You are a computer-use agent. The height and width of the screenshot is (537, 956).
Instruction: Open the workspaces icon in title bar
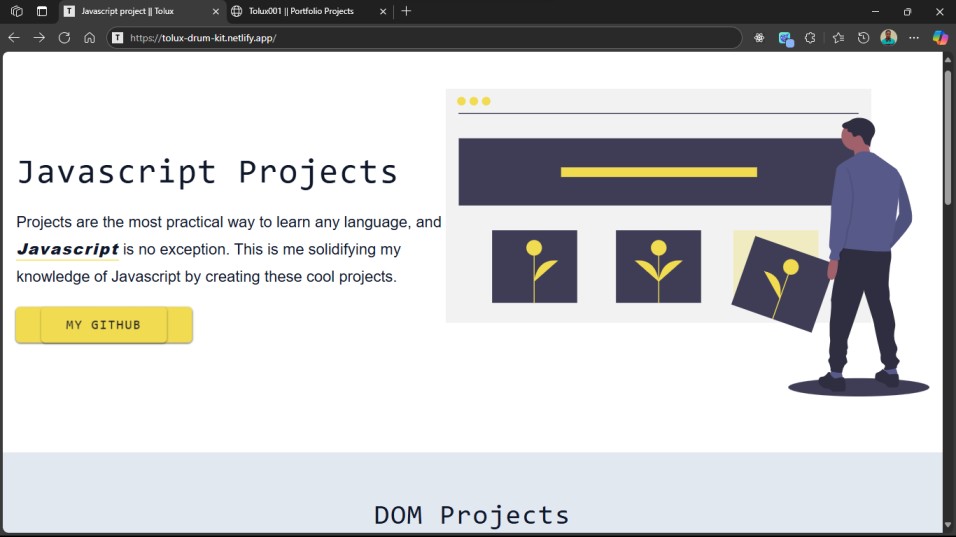[x=16, y=11]
